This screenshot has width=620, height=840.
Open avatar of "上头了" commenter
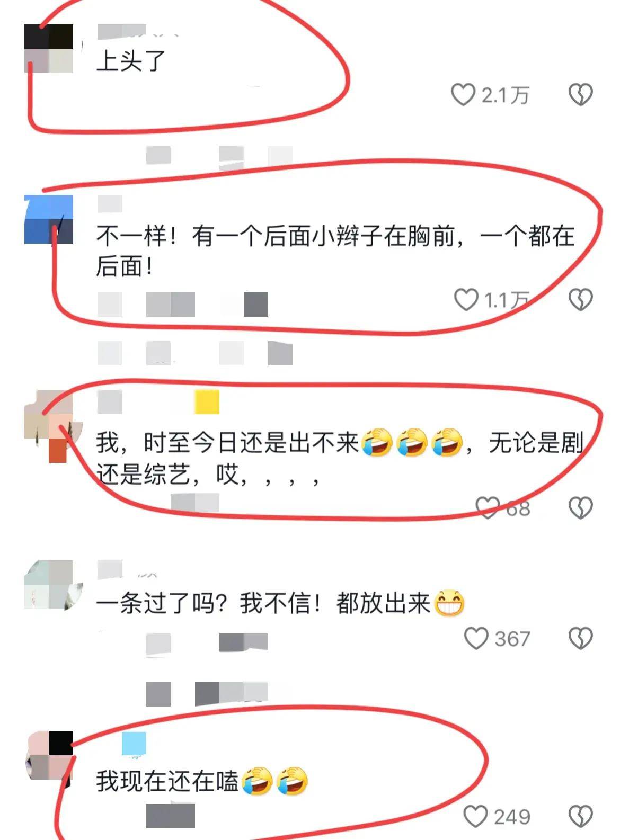pyautogui.click(x=49, y=49)
